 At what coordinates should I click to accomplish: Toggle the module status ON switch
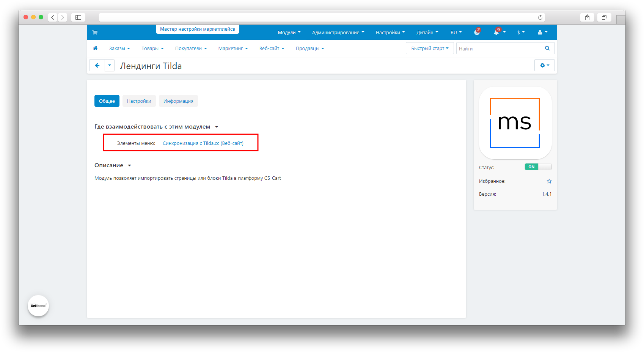[538, 167]
